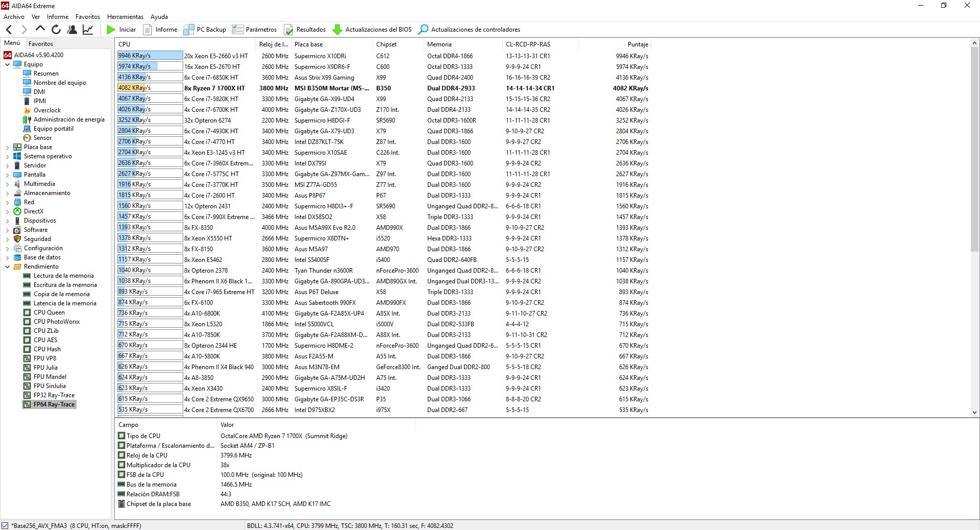Select the 32x Opteron 6274 result row
This screenshot has height=530, width=980.
pos(383,120)
